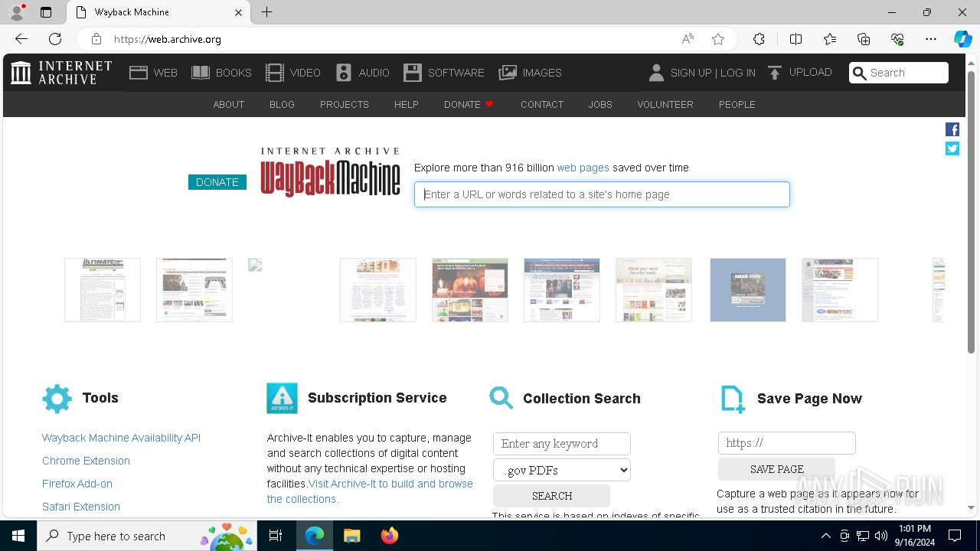Open the DONATE menu item with heart
980x551 pixels.
[x=469, y=104]
